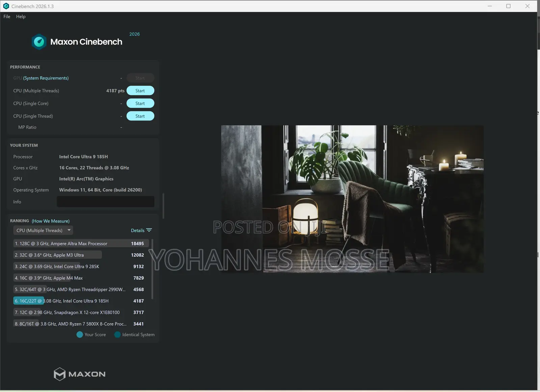Click the Intel Core Ultra 9 185H processor value
This screenshot has height=392, width=540.
84,157
